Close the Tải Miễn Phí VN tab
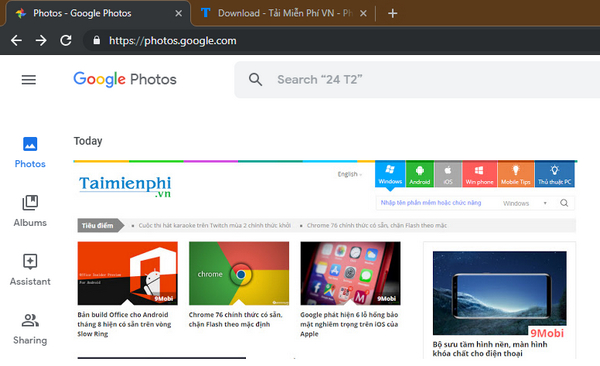The width and height of the screenshot is (600, 366). click(x=363, y=13)
